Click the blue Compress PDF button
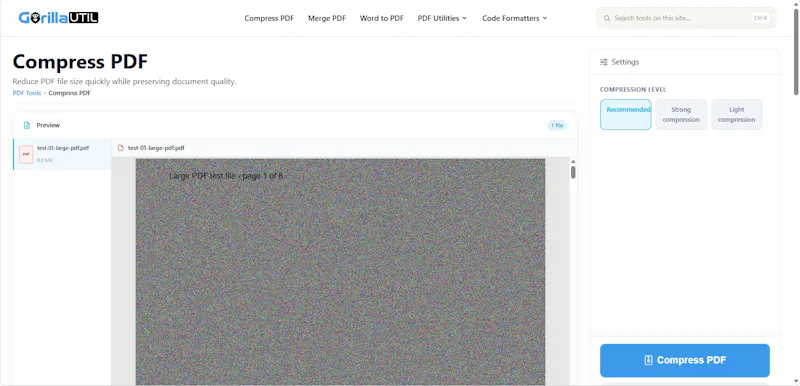 [x=685, y=361]
